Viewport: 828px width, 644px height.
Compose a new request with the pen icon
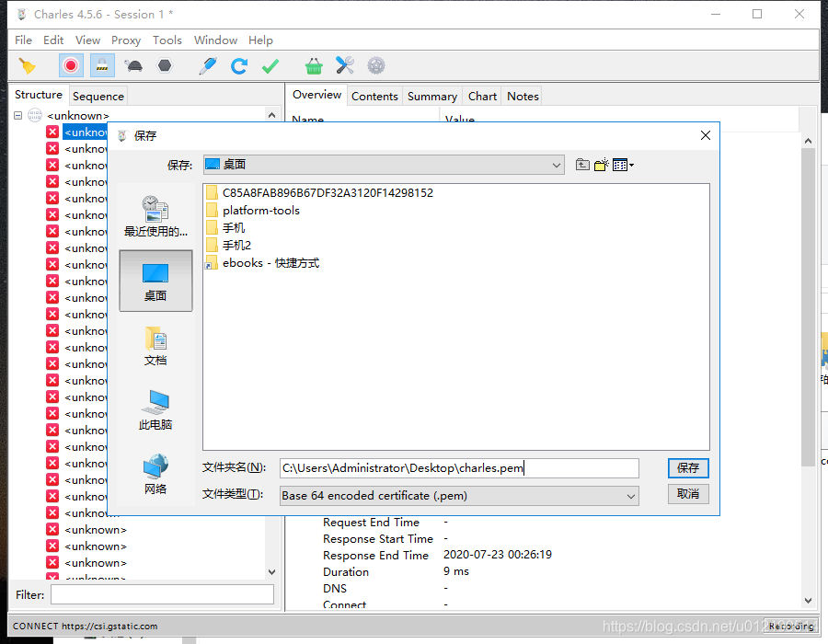click(x=208, y=66)
